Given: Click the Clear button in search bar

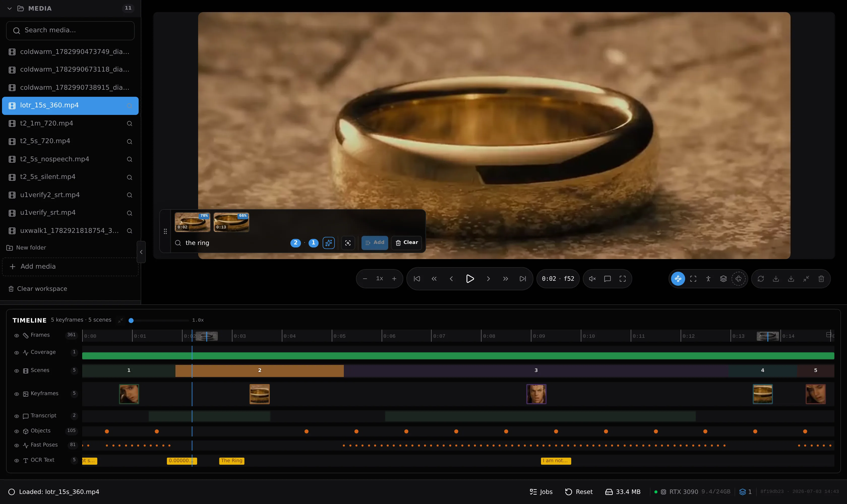Looking at the screenshot, I should pyautogui.click(x=407, y=242).
